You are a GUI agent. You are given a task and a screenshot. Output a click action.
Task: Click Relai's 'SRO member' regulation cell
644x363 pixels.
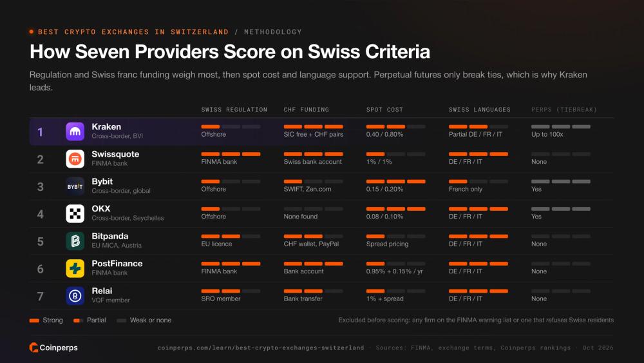(220, 299)
